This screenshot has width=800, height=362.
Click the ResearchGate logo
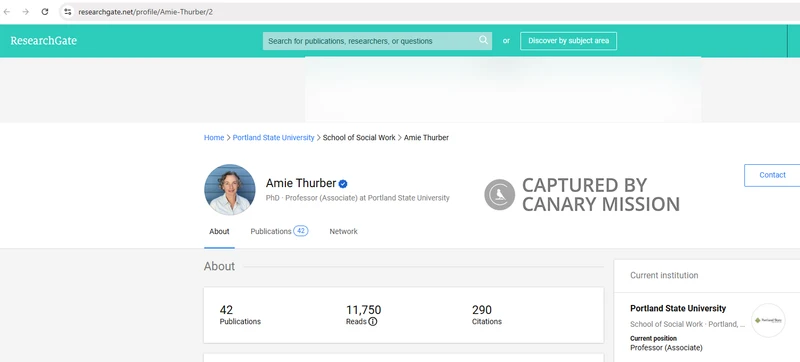[43, 41]
